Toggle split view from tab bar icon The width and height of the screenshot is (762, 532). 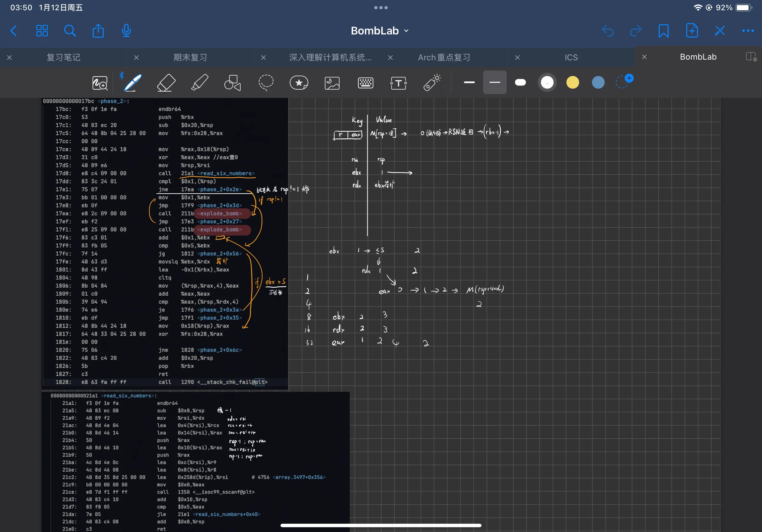tap(751, 57)
